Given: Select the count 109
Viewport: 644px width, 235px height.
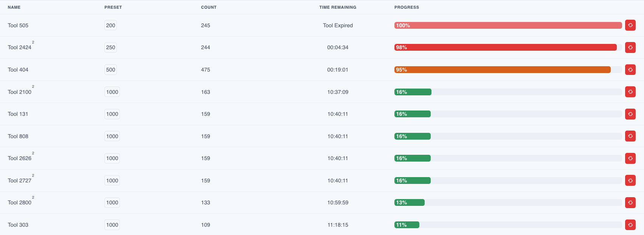Looking at the screenshot, I should click(x=206, y=225).
